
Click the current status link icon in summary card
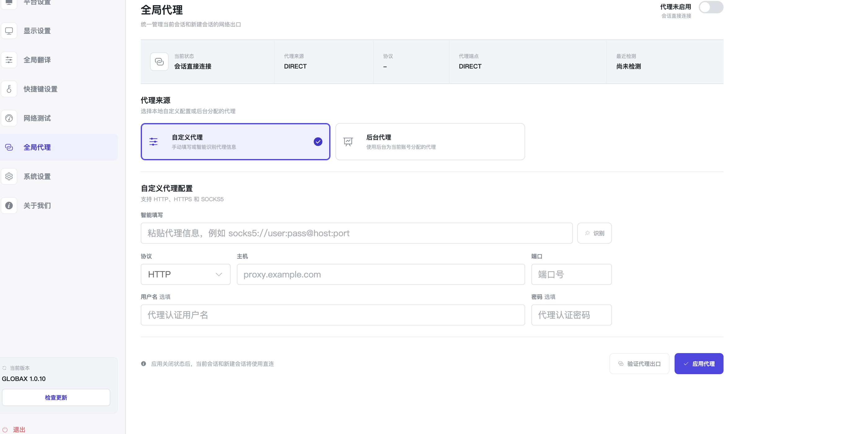(x=159, y=62)
